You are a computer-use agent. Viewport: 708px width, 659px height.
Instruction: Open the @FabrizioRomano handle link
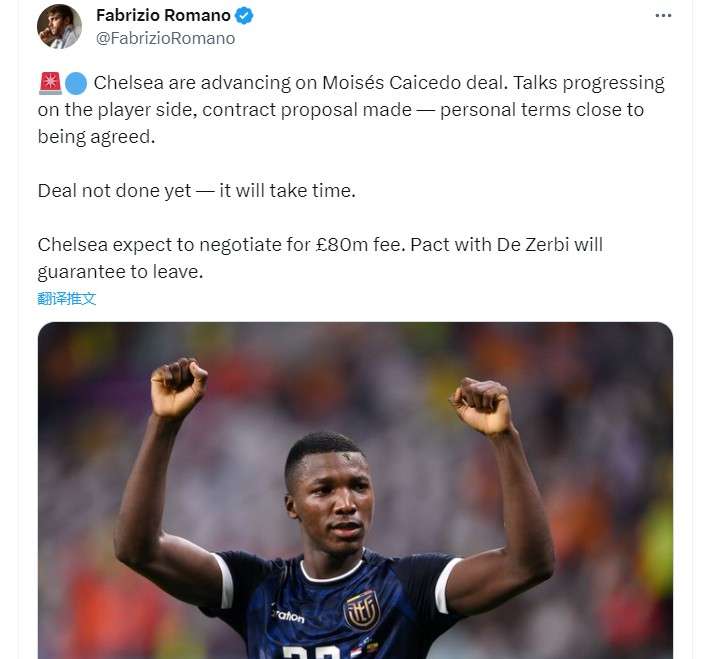click(x=165, y=38)
